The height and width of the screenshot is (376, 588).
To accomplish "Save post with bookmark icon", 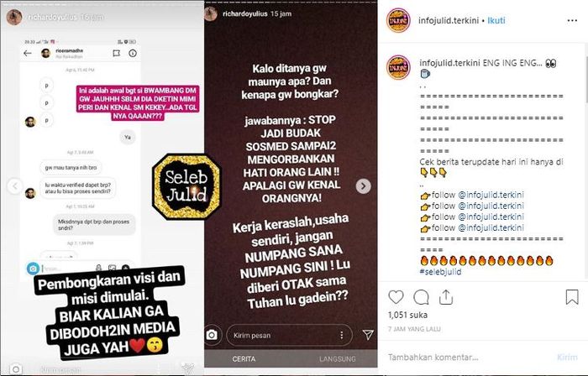I will (x=572, y=297).
